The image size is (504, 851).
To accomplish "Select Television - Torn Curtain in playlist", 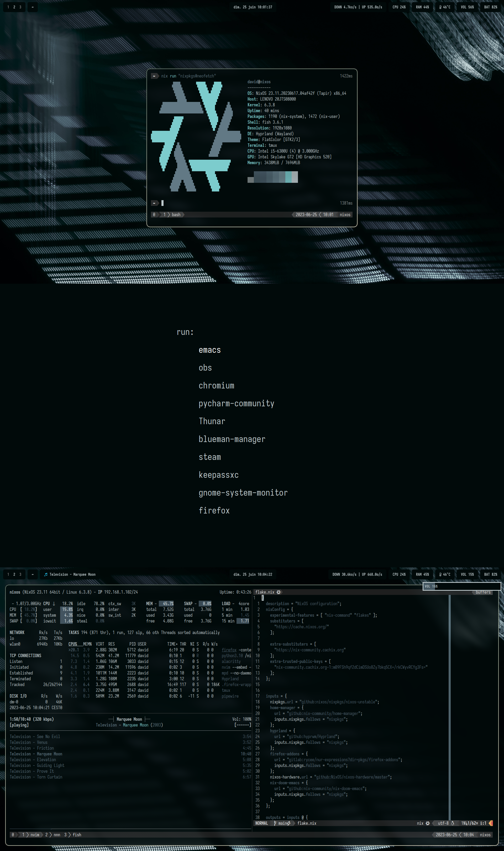I will (x=130, y=777).
